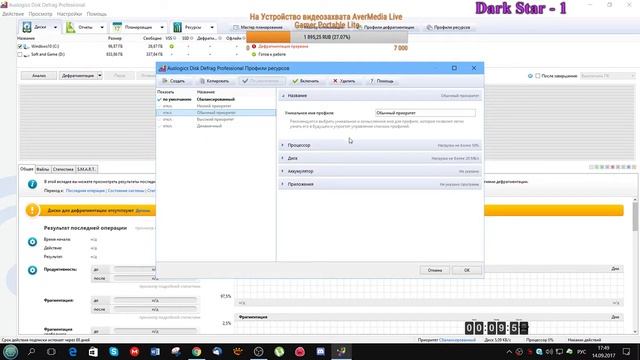The width and height of the screenshot is (640, 360).
Task: Click the Состояние системы link
Action: 126,191
